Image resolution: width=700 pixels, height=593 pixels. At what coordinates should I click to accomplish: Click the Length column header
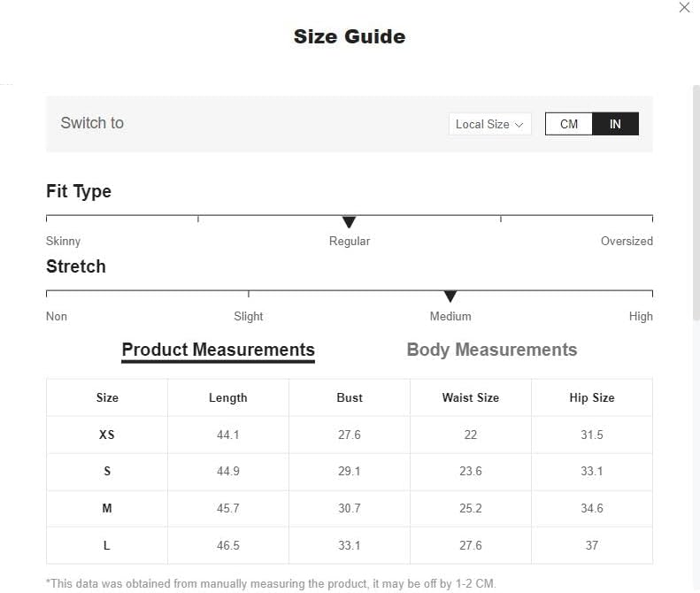[228, 397]
